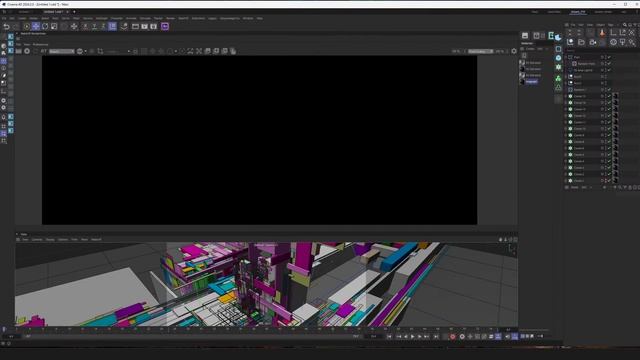
Task: Close the active Untitled document tab
Action: click(67, 12)
